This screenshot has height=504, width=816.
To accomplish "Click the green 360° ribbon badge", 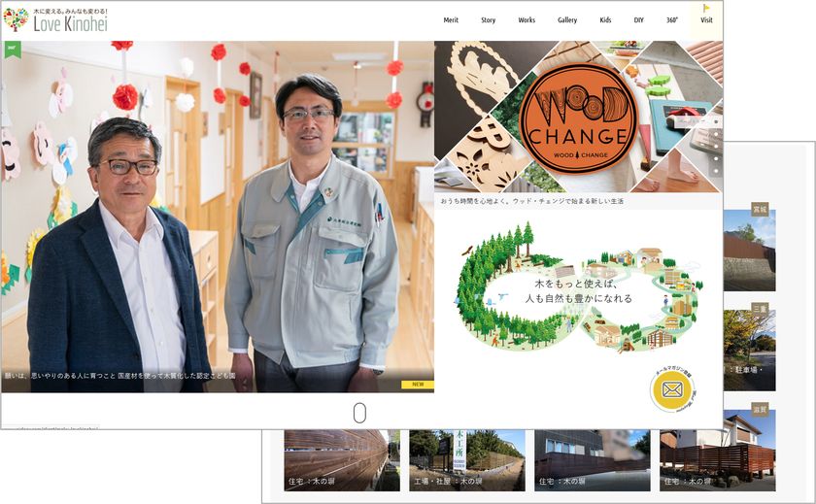I will (13, 49).
